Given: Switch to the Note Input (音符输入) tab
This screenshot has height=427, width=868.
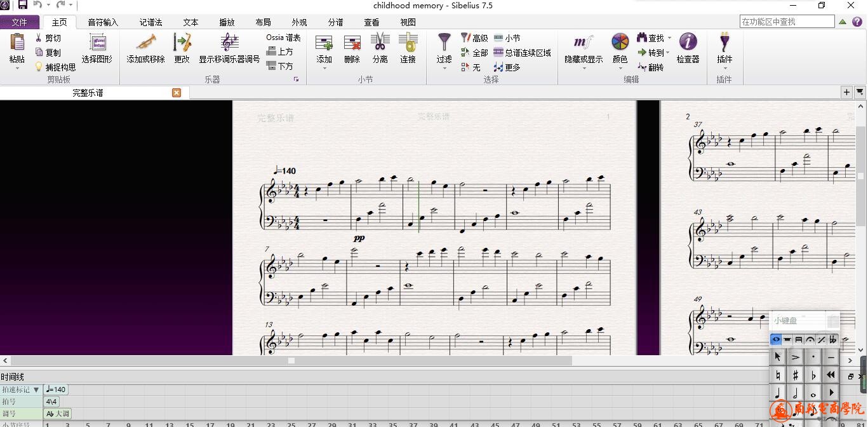Looking at the screenshot, I should tap(103, 22).
